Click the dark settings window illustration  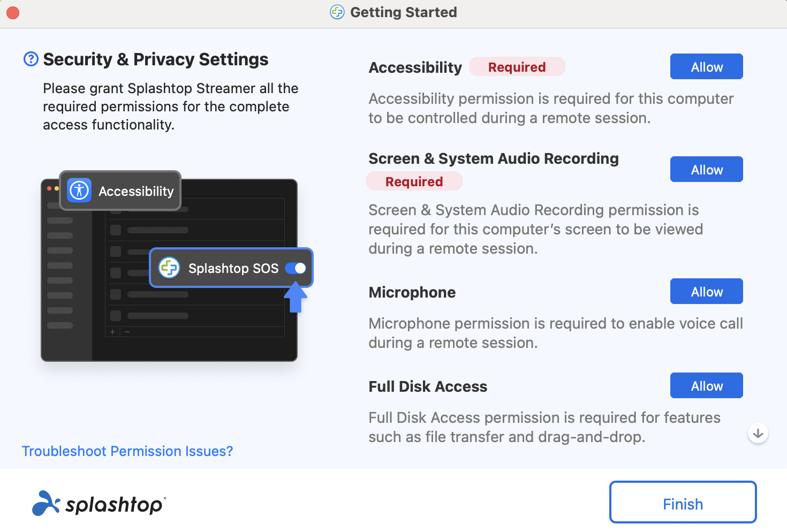[x=169, y=270]
